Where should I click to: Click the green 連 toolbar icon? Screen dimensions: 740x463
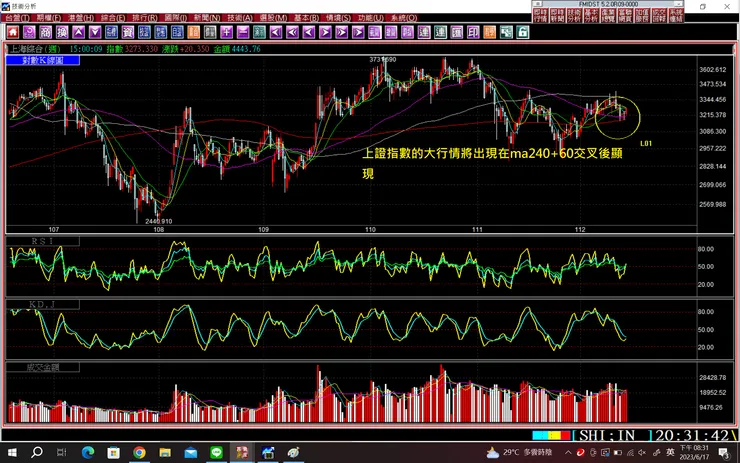click(x=440, y=32)
